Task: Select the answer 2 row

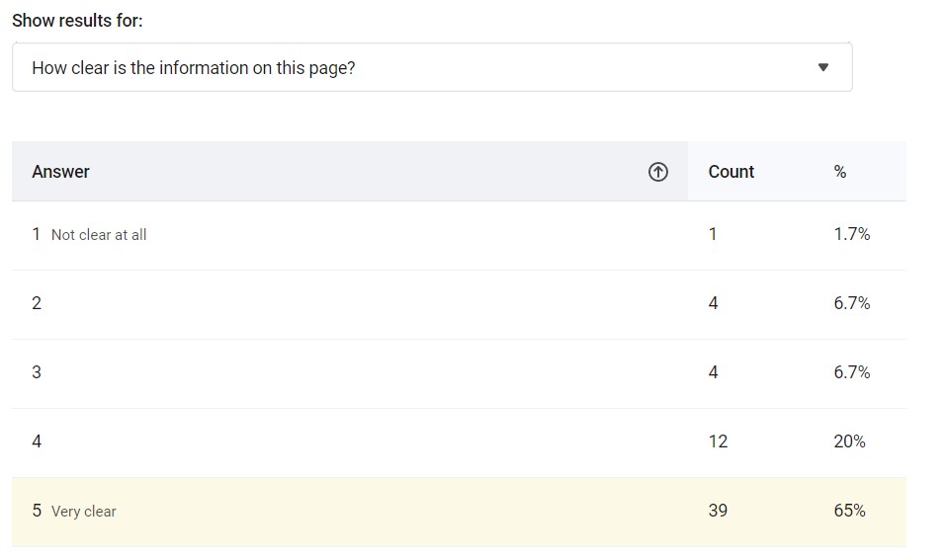Action: [x=459, y=304]
